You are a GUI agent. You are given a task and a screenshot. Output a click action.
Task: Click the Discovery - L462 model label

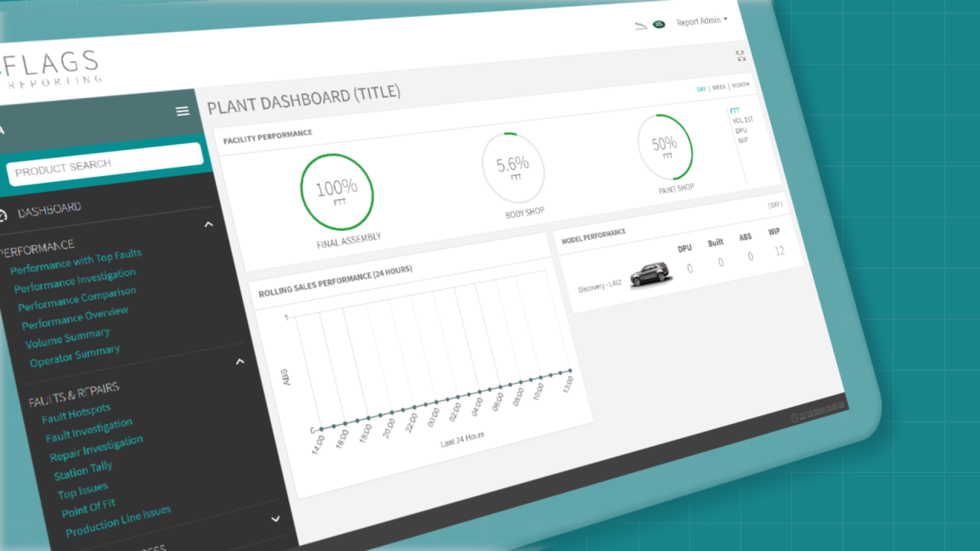point(600,286)
